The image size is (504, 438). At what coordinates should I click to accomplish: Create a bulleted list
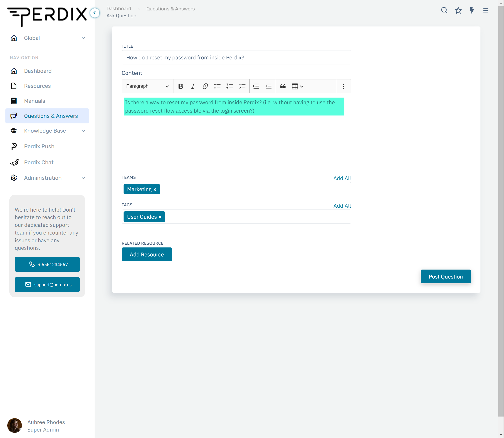coord(217,86)
